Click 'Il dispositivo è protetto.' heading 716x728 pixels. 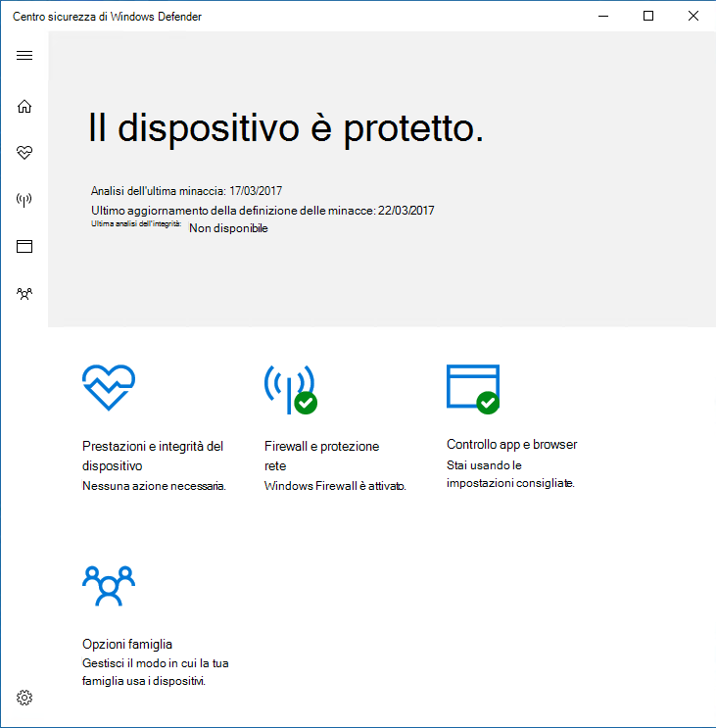click(x=286, y=128)
